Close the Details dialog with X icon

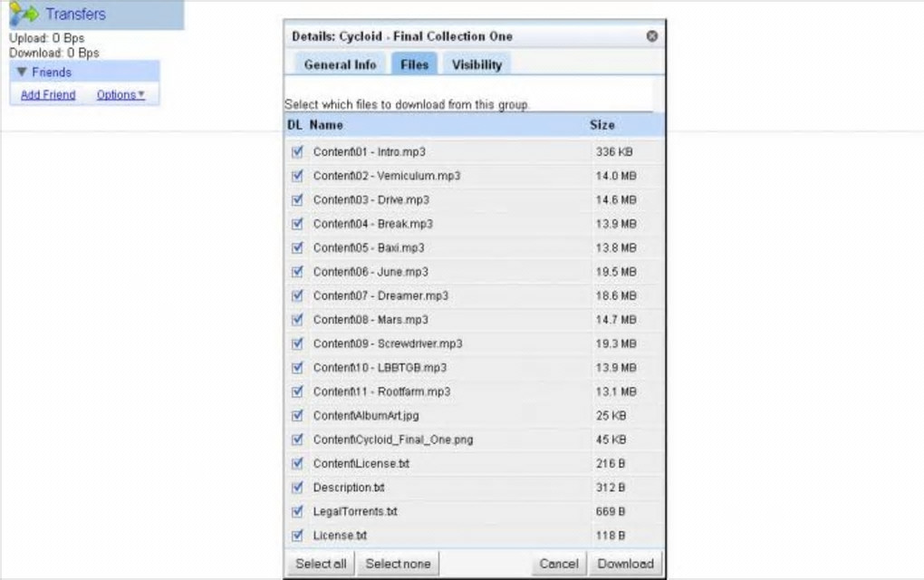point(651,36)
